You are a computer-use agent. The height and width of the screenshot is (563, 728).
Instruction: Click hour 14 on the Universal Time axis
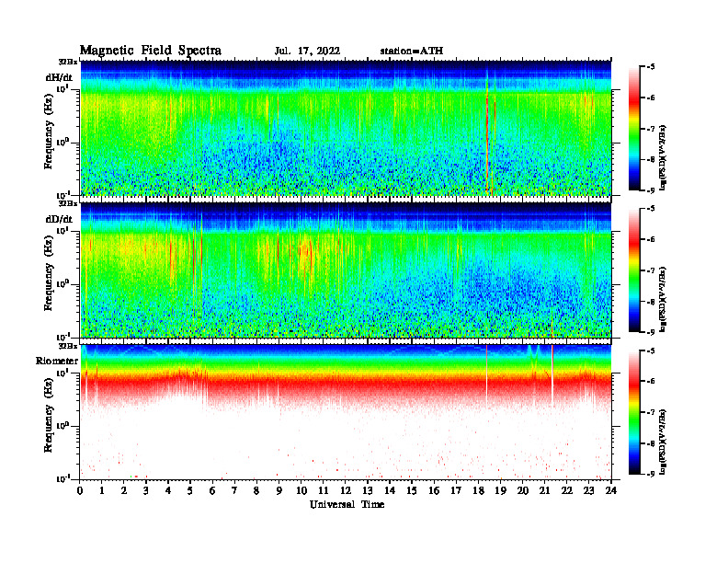tap(390, 491)
